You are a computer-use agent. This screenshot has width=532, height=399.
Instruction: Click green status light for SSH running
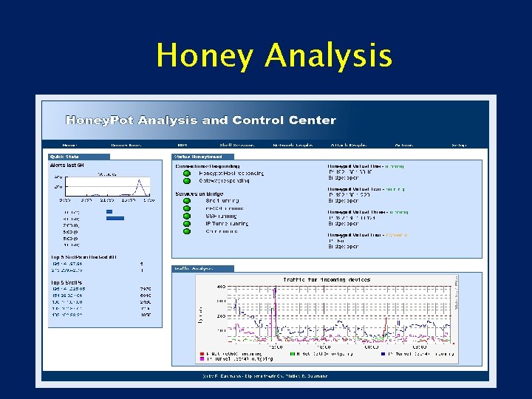(x=187, y=216)
